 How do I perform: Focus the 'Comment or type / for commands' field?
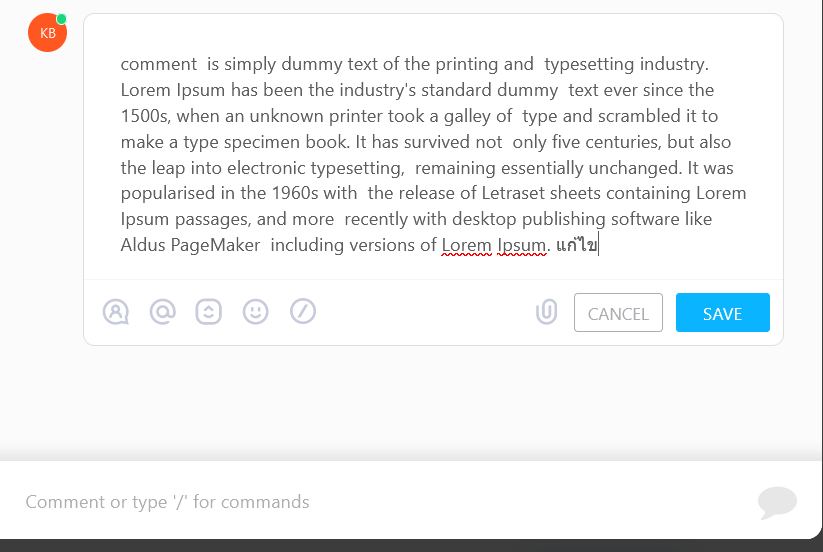[367, 502]
